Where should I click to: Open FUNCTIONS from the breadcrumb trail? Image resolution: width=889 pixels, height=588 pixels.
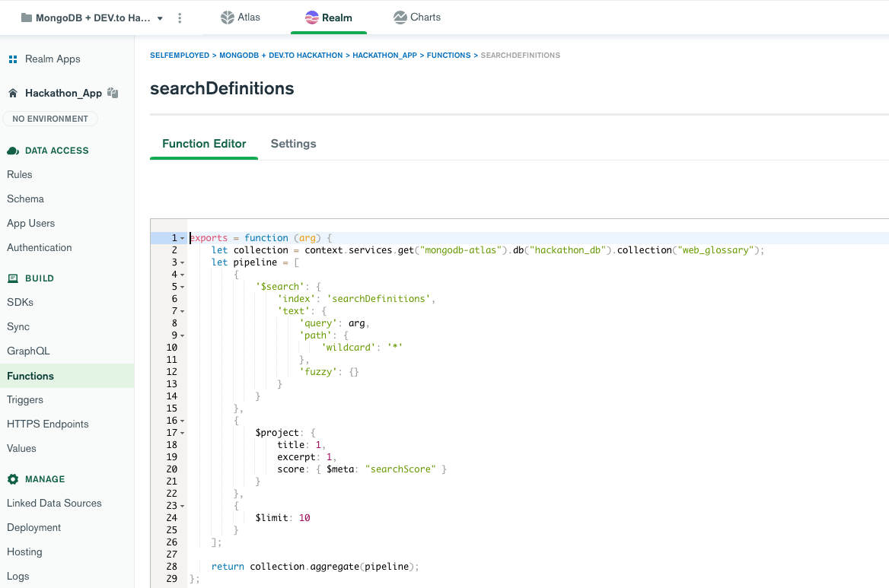tap(448, 55)
